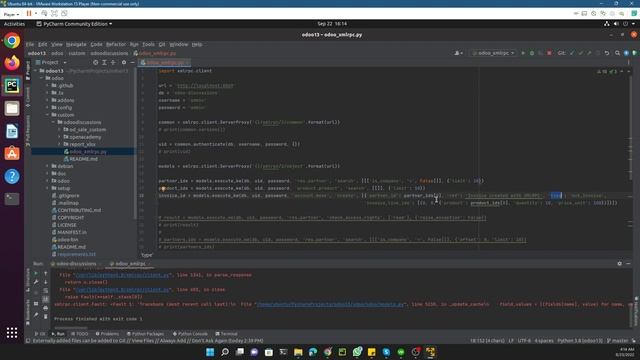
Task: Click the Git rollback undo arrow
Action: [x=607, y=53]
